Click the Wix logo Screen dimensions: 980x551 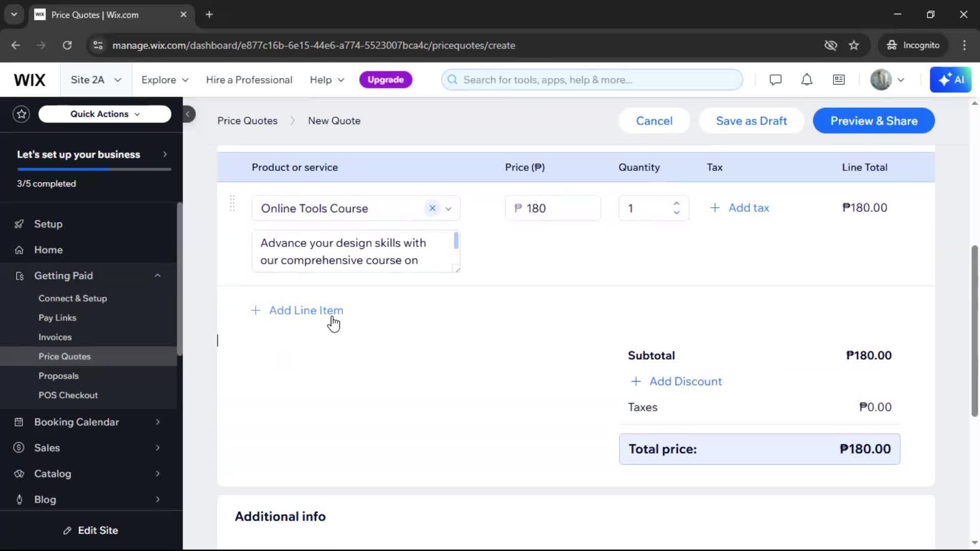[30, 80]
